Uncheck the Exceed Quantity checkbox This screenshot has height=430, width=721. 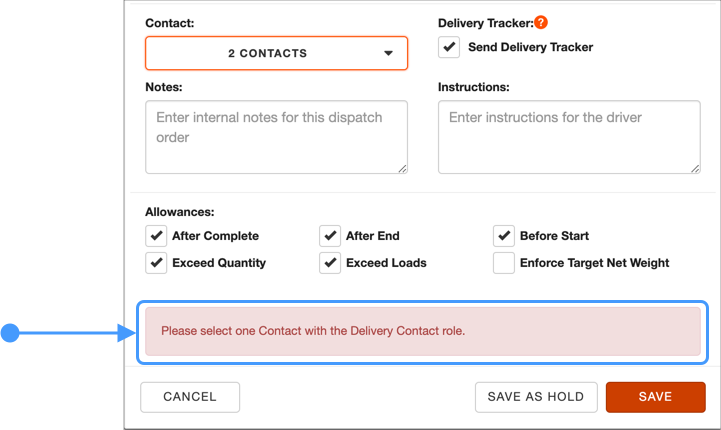(x=156, y=263)
